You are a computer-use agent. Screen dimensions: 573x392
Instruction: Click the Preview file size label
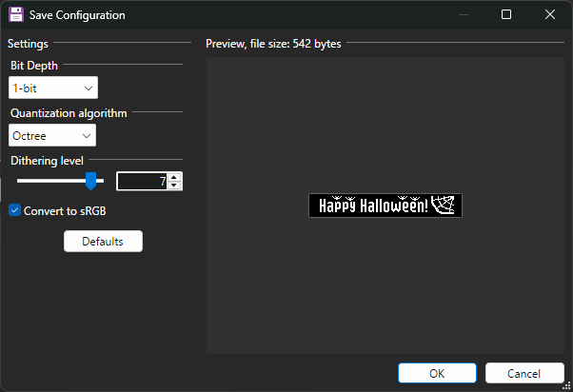273,44
